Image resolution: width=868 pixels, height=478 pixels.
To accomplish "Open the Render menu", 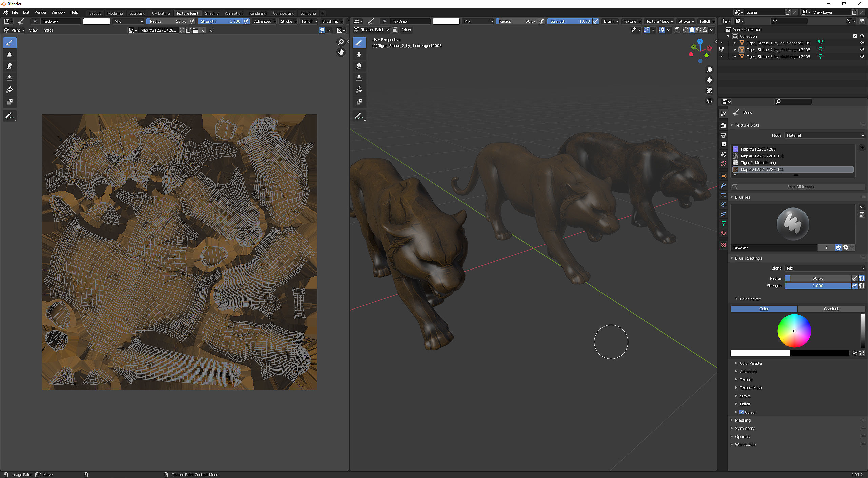I will 40,12.
